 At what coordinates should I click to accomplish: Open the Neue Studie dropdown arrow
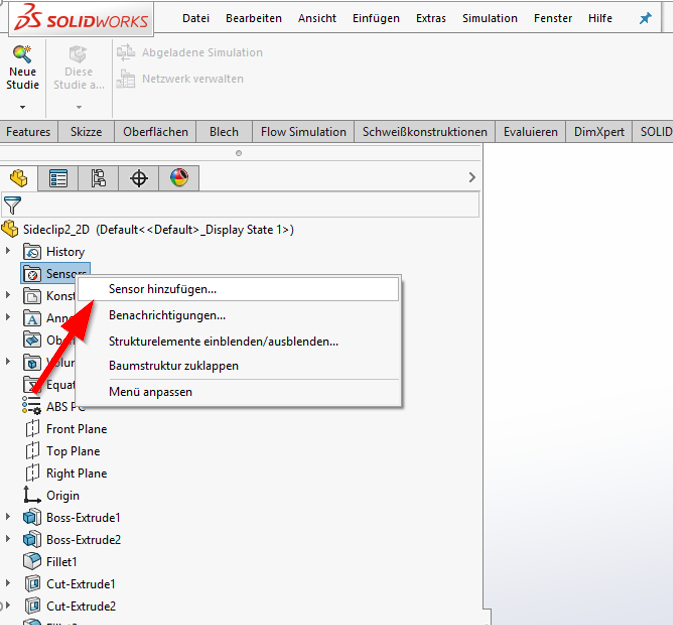[x=22, y=105]
